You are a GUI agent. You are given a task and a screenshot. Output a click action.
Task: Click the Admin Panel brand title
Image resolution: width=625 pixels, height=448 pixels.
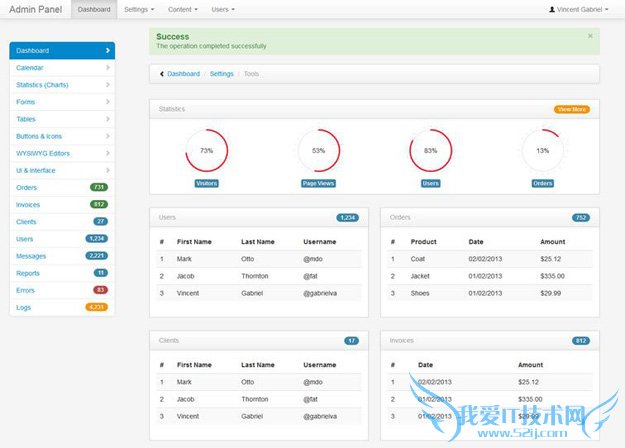point(35,9)
